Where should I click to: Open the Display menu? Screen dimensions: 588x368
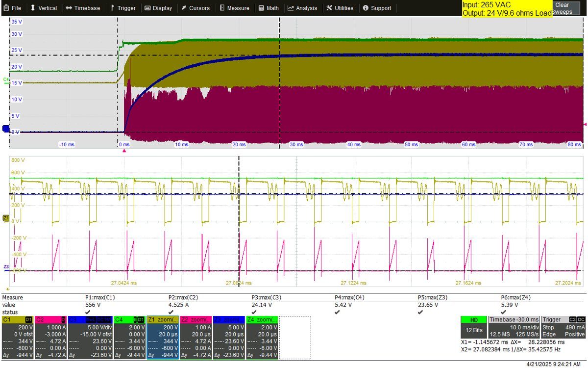click(x=158, y=8)
